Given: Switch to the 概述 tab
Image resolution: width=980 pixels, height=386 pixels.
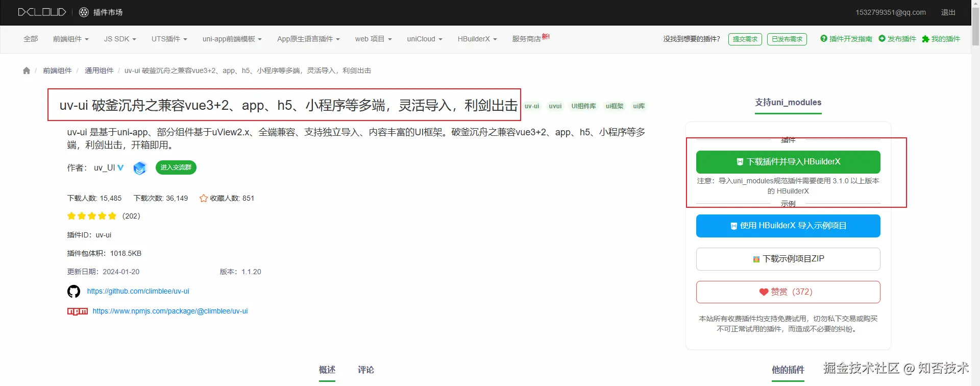Looking at the screenshot, I should (327, 370).
